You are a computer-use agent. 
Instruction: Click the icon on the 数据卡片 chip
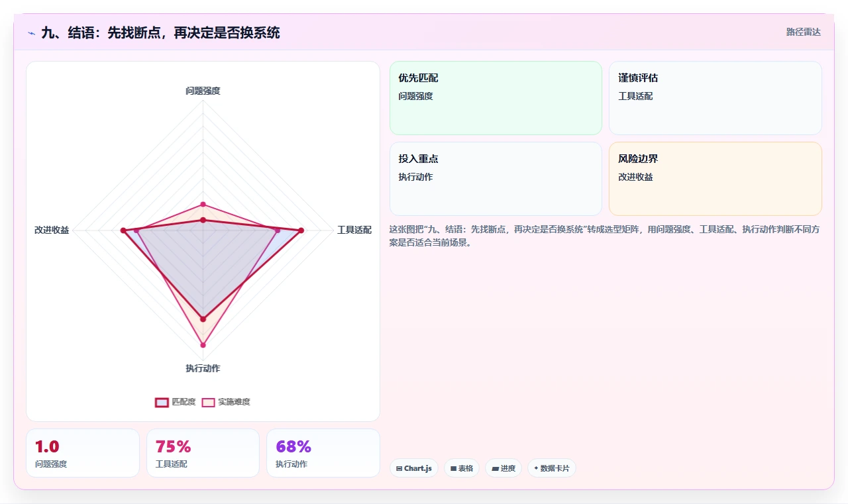coord(536,468)
